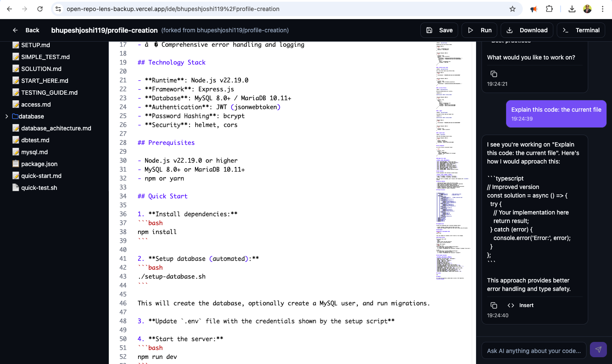Open SIMPLE_TEST.md in the file tree
Image resolution: width=612 pixels, height=364 pixels.
(45, 57)
